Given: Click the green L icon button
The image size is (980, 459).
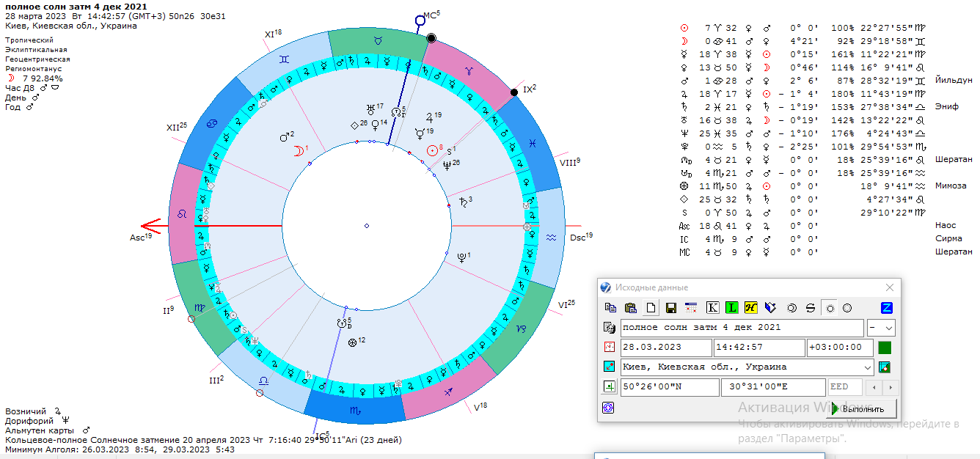Looking at the screenshot, I should [731, 307].
